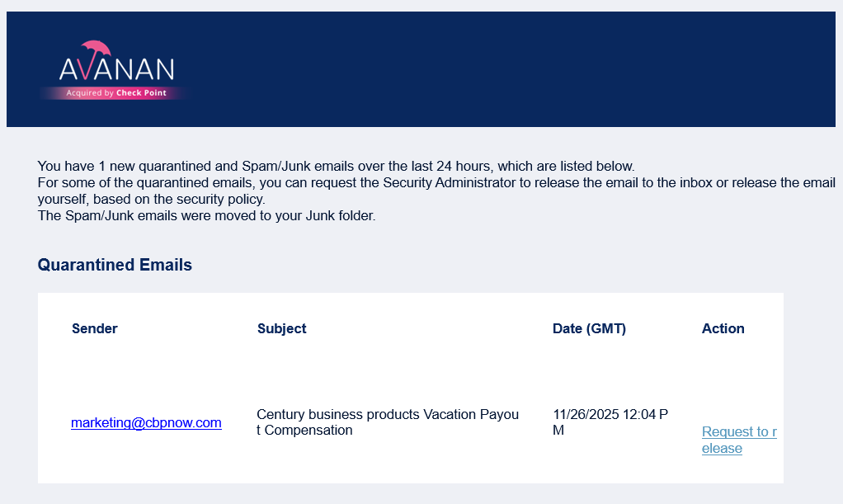Image resolution: width=843 pixels, height=504 pixels.
Task: Click the "yourself, based on the security policy" line
Action: [151, 200]
